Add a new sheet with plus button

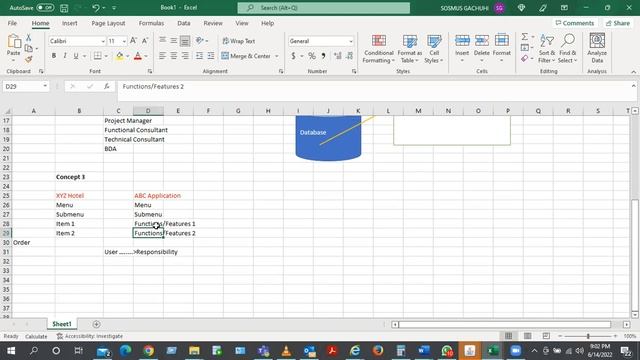point(96,324)
